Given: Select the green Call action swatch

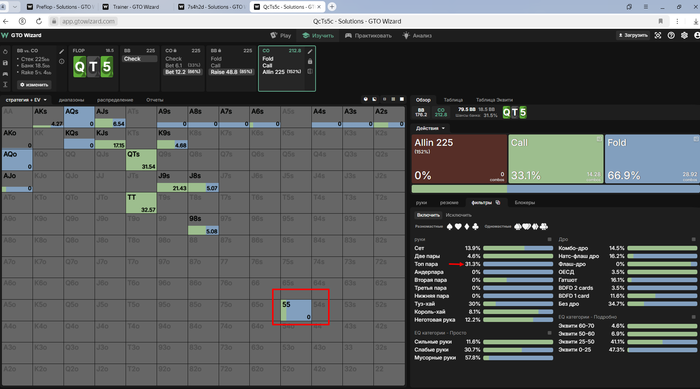Looking at the screenshot, I should coord(556,159).
